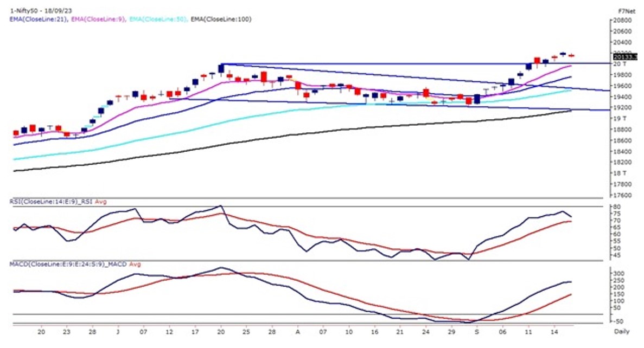
Task: Click the 300 level on MACD axis
Action: (619, 274)
